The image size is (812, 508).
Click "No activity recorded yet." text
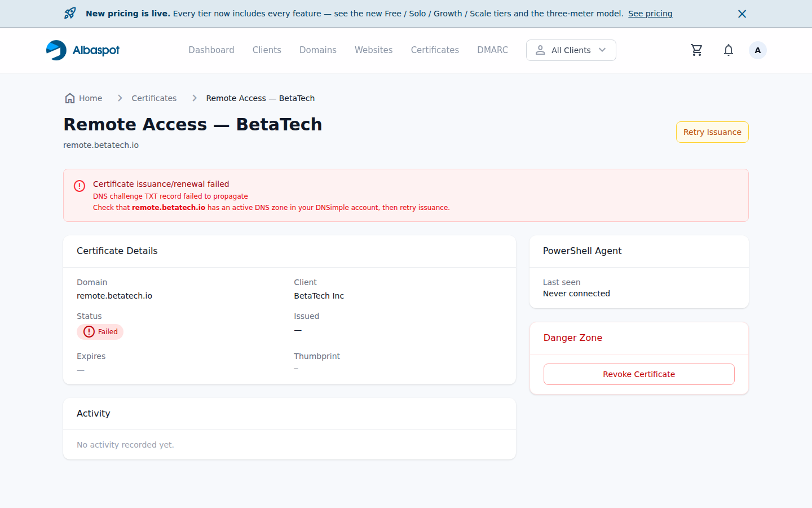[125, 445]
